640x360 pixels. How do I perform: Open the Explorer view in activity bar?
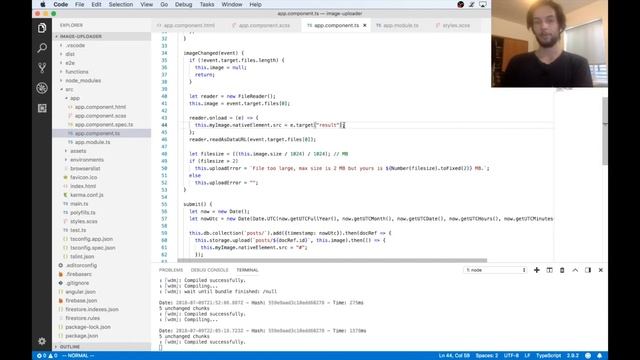pyautogui.click(x=42, y=28)
